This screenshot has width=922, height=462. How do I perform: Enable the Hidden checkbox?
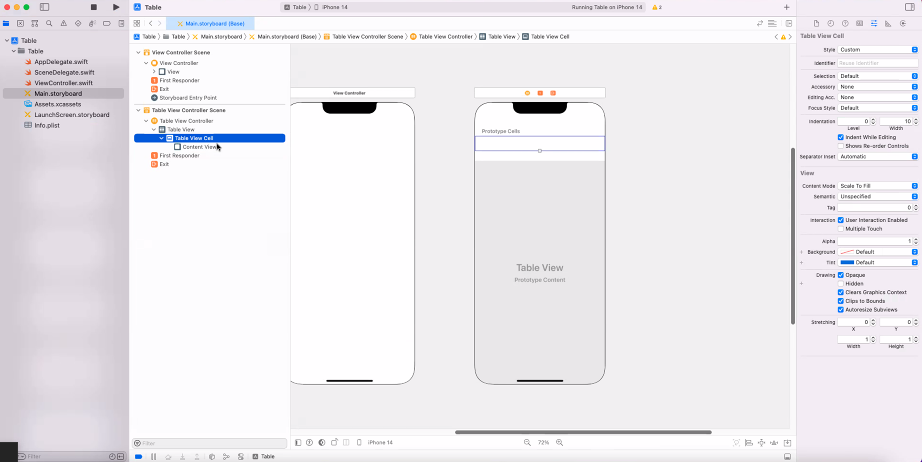coord(841,283)
